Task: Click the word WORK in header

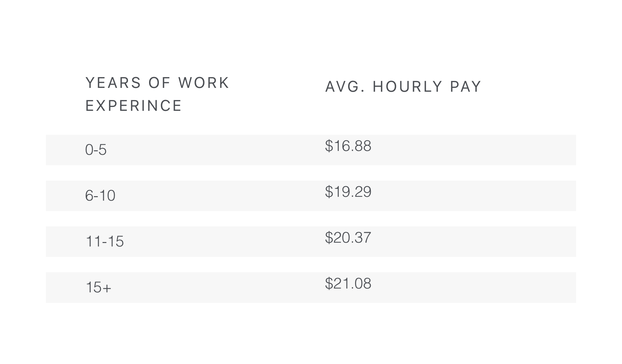Action: point(204,83)
